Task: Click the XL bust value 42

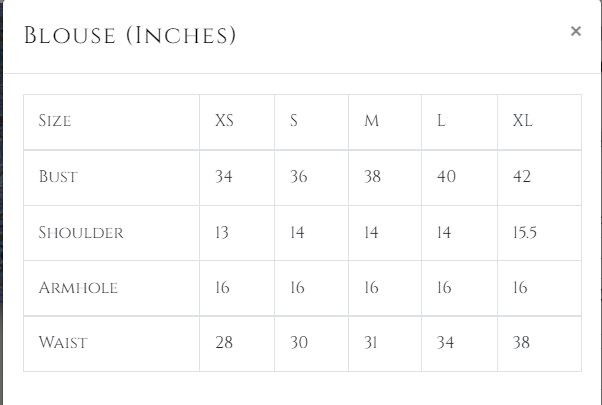Action: pyautogui.click(x=522, y=177)
